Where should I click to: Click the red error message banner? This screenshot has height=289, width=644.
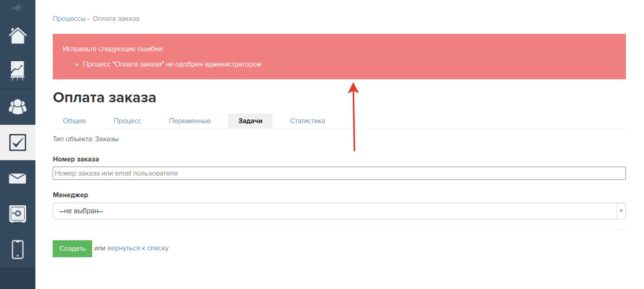pyautogui.click(x=339, y=56)
